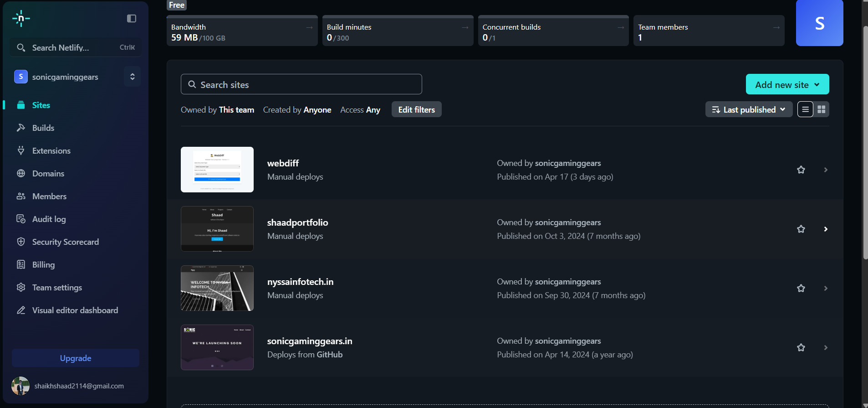868x408 pixels.
Task: Open Build minutes usage arrow
Action: pos(465,27)
